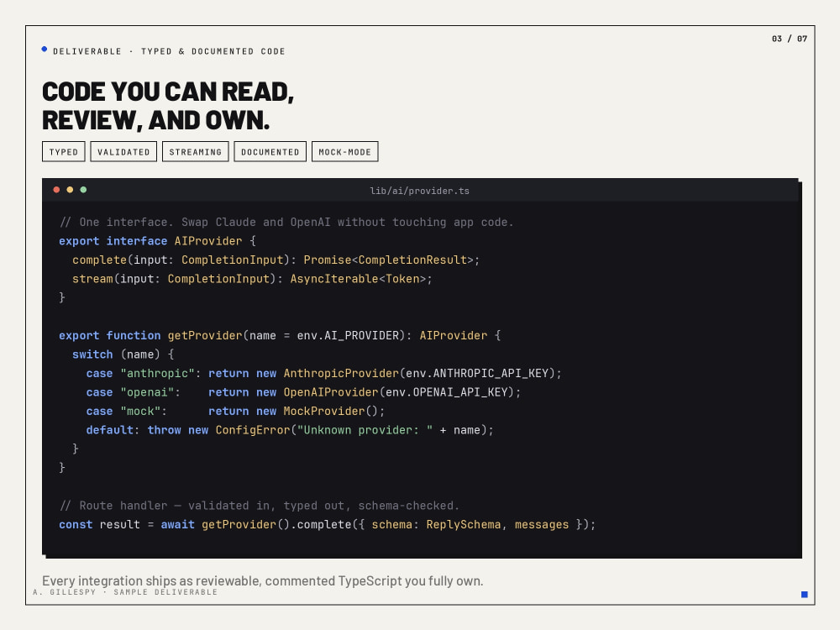840x630 pixels.
Task: Click the export interface AIProvider line
Action: (158, 241)
